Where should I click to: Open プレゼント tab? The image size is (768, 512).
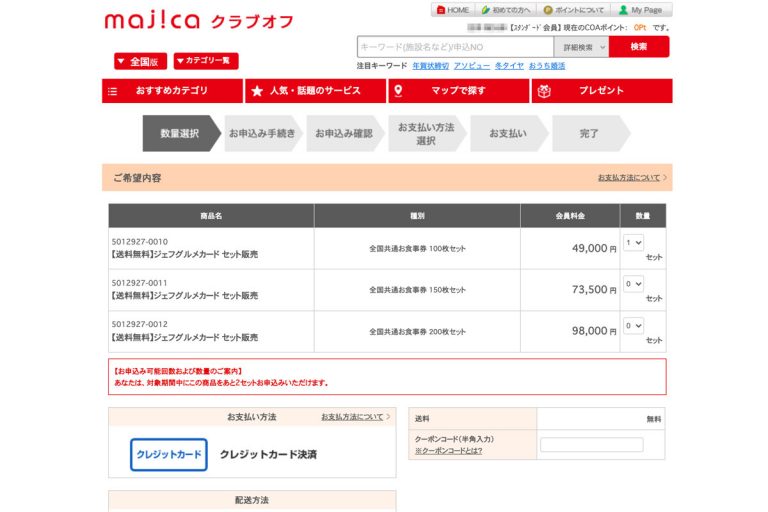(602, 91)
